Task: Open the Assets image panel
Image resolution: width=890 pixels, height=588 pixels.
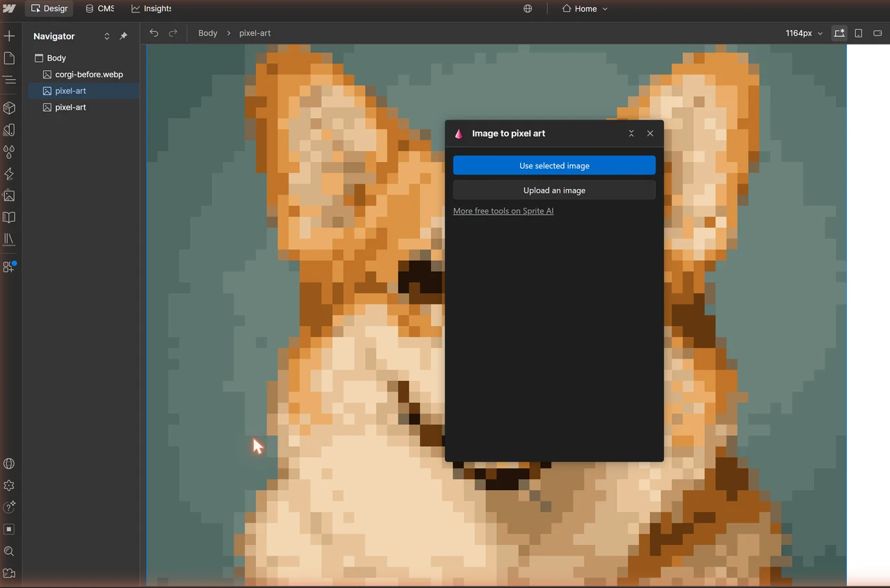Action: pyautogui.click(x=9, y=195)
